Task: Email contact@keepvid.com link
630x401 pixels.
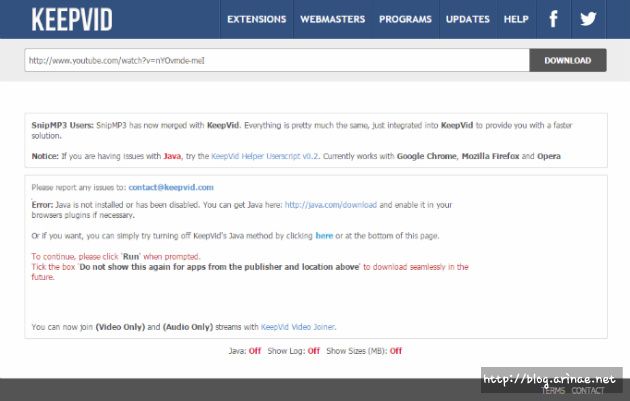Action: pos(171,187)
